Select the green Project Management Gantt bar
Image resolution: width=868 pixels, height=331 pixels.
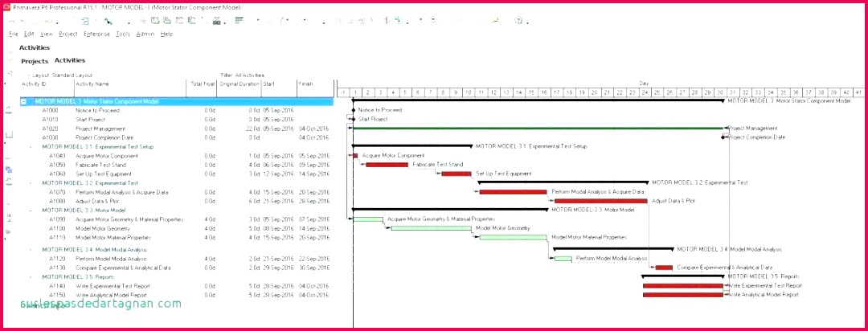[537, 128]
